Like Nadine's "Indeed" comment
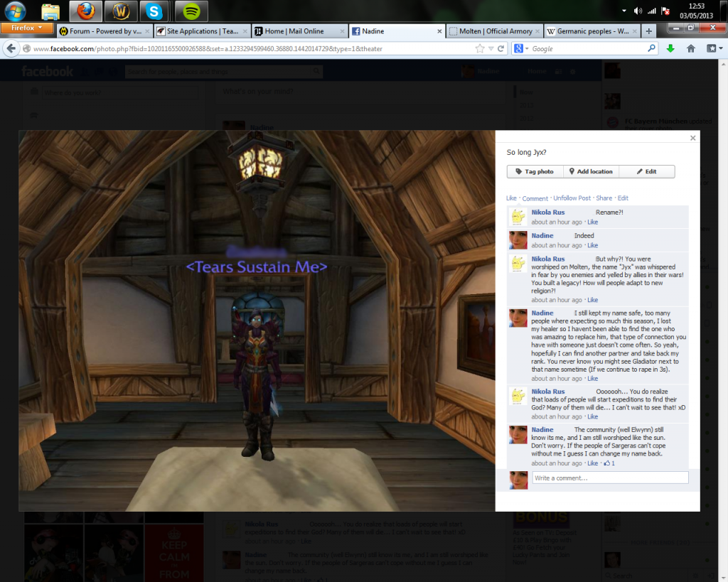The width and height of the screenshot is (728, 582). pos(592,245)
